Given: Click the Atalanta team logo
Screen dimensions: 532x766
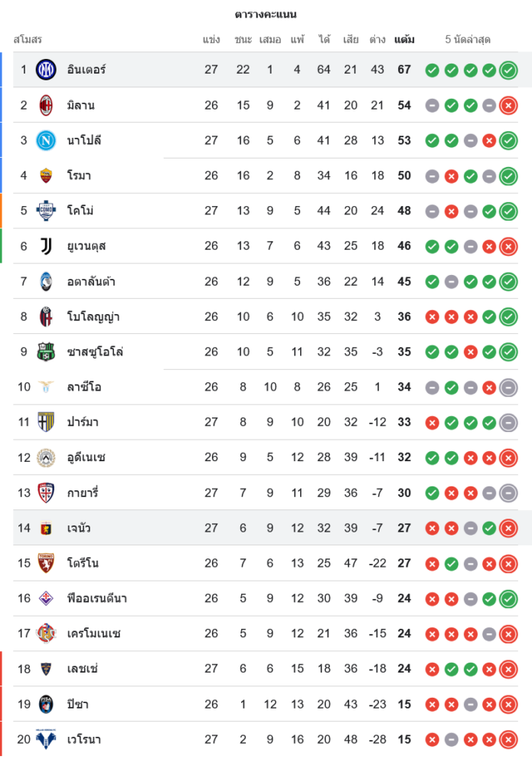Looking at the screenshot, I should (46, 281).
